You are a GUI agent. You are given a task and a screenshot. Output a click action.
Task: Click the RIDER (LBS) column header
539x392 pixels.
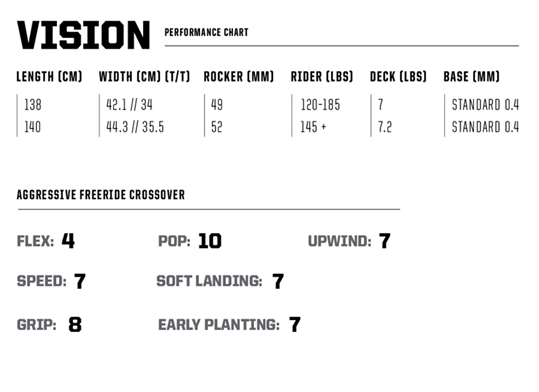pos(322,76)
